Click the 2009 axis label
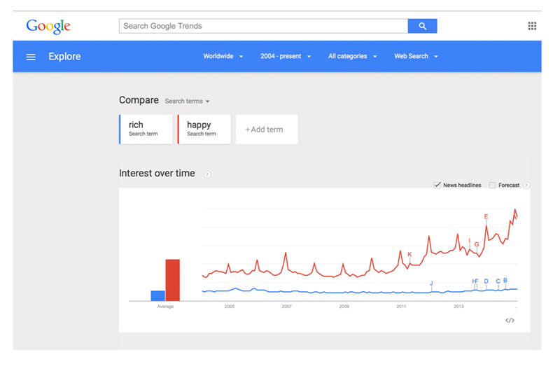This screenshot has width=560, height=392. click(344, 307)
